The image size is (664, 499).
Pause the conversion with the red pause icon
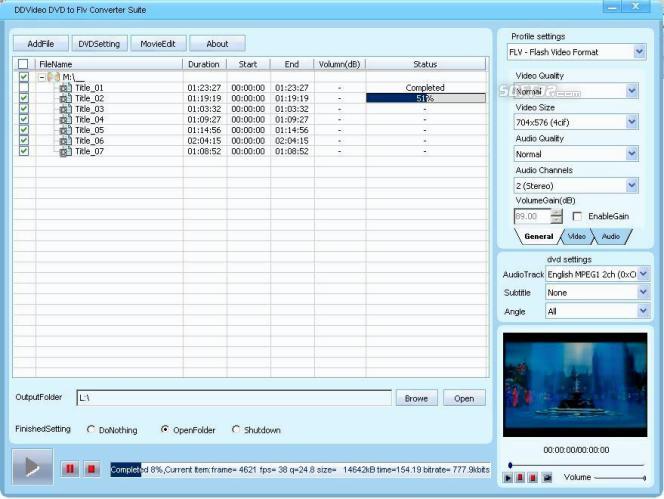tap(70, 469)
